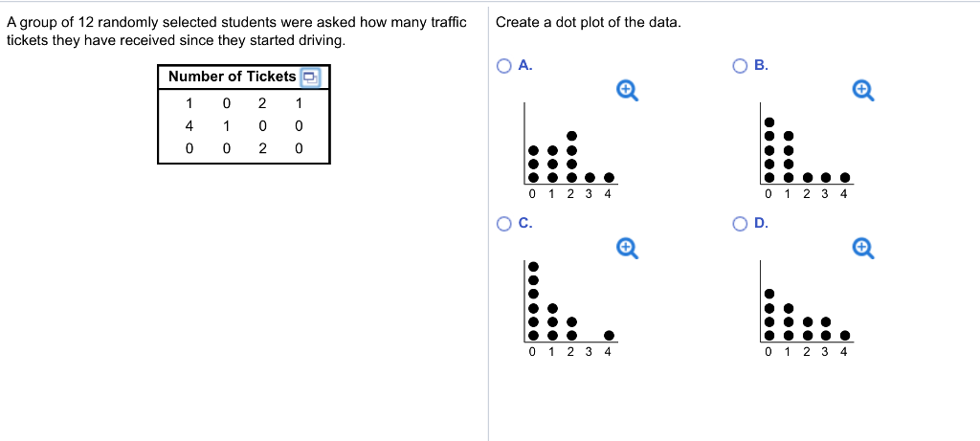Click the "Number of Tickets" table header
Screen dimensions: 980x441
233,77
